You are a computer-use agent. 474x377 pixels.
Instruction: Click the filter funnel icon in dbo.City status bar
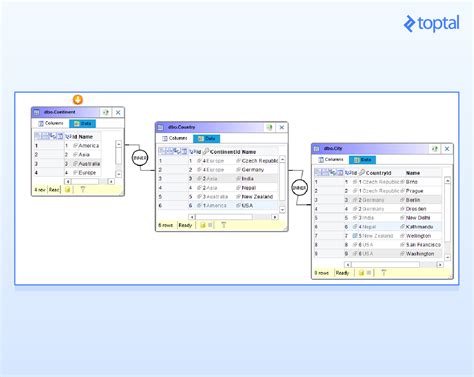384,273
